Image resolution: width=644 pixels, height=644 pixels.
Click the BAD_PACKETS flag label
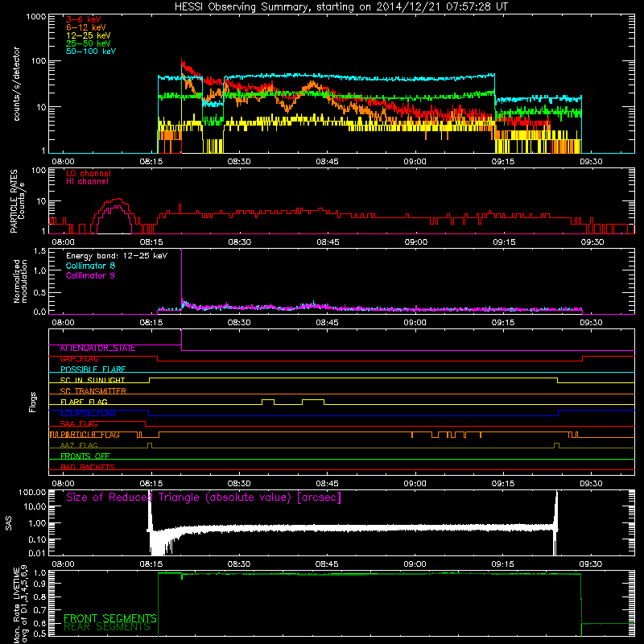tap(88, 467)
